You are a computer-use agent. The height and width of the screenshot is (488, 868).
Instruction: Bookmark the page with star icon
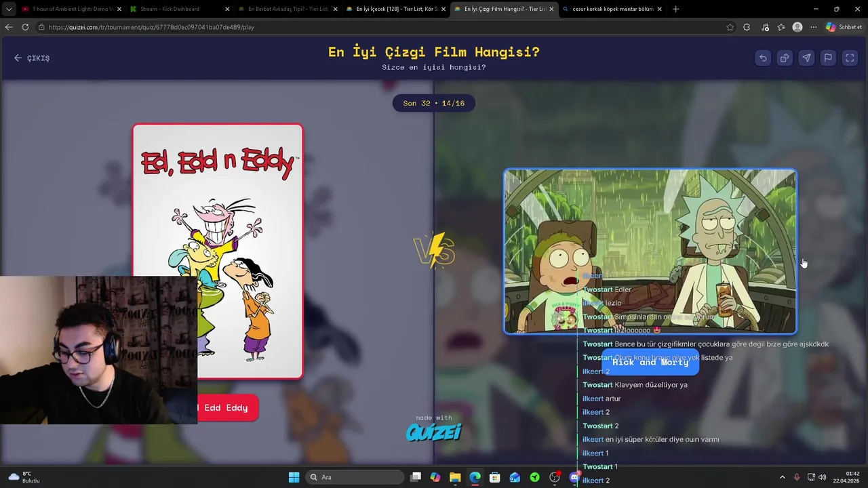[730, 27]
